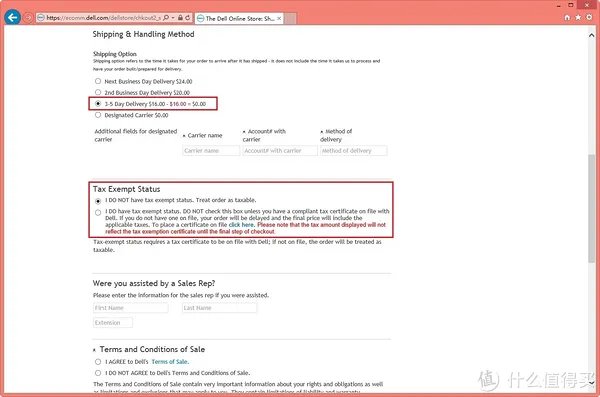Click the search magnifier in address bar
This screenshot has width=600, height=397.
[x=166, y=18]
